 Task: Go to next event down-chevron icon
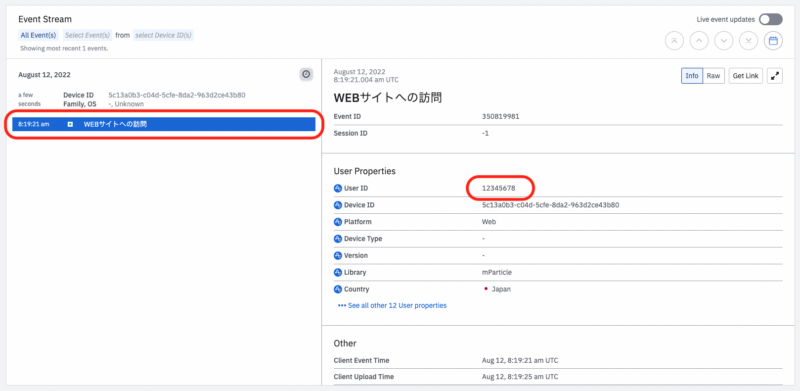(x=723, y=41)
